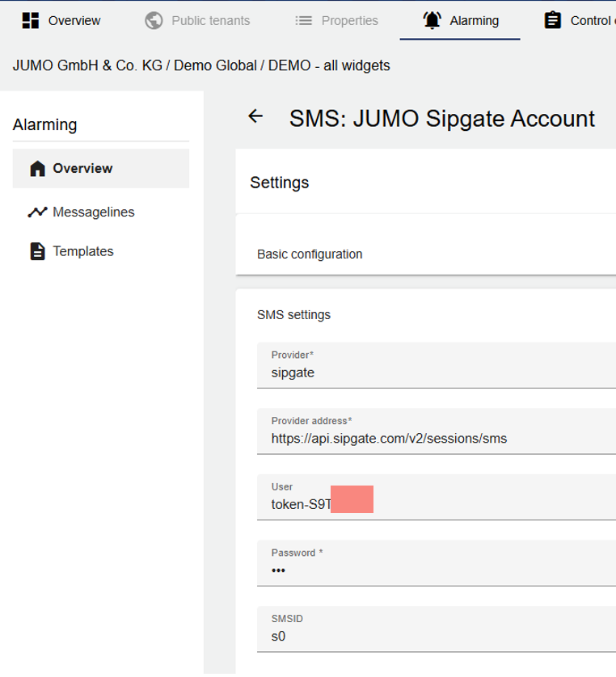Image resolution: width=616 pixels, height=677 pixels.
Task: Click the Provider address field
Action: (437, 439)
